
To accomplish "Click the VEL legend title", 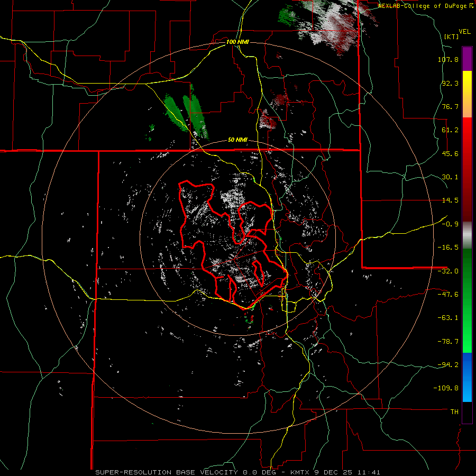I will pos(464,32).
